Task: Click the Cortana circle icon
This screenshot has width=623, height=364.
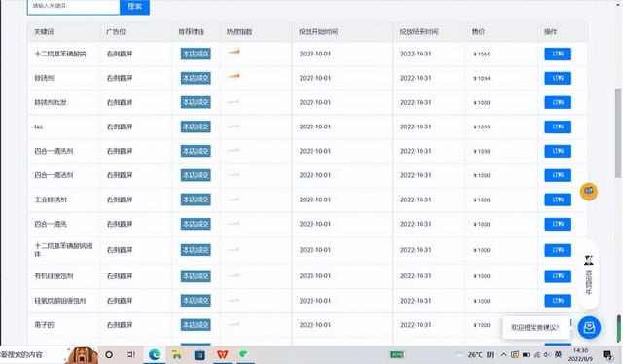Action: tap(109, 354)
